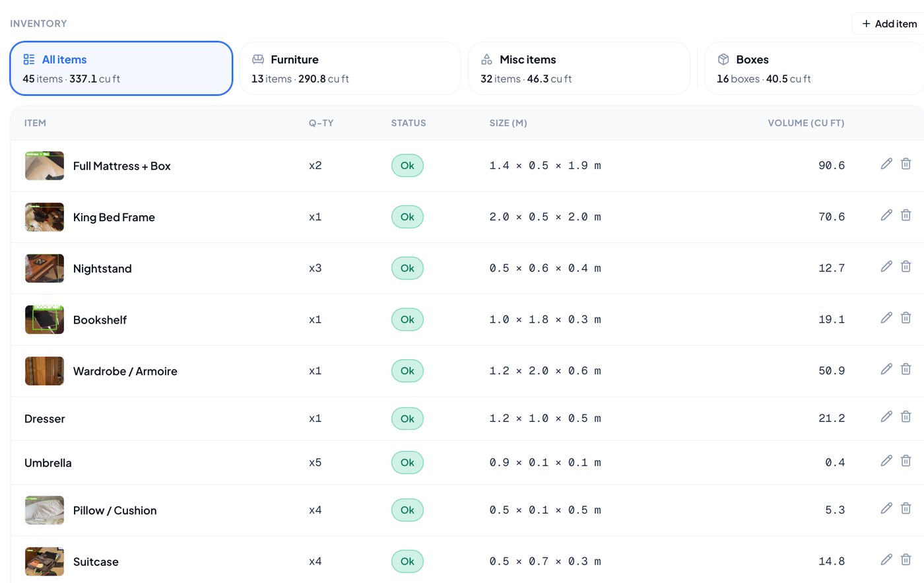Open the Wardrobe / Armoire thumbnail
924x583 pixels.
[44, 371]
